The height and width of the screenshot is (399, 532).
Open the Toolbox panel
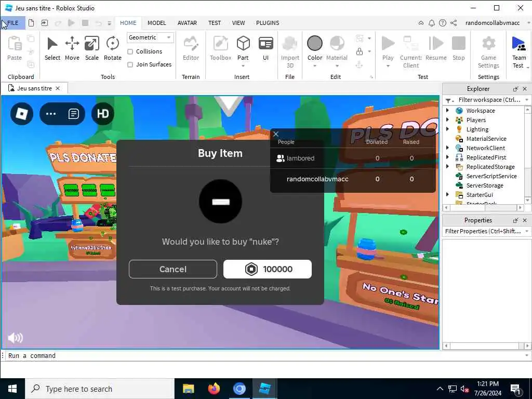(220, 48)
